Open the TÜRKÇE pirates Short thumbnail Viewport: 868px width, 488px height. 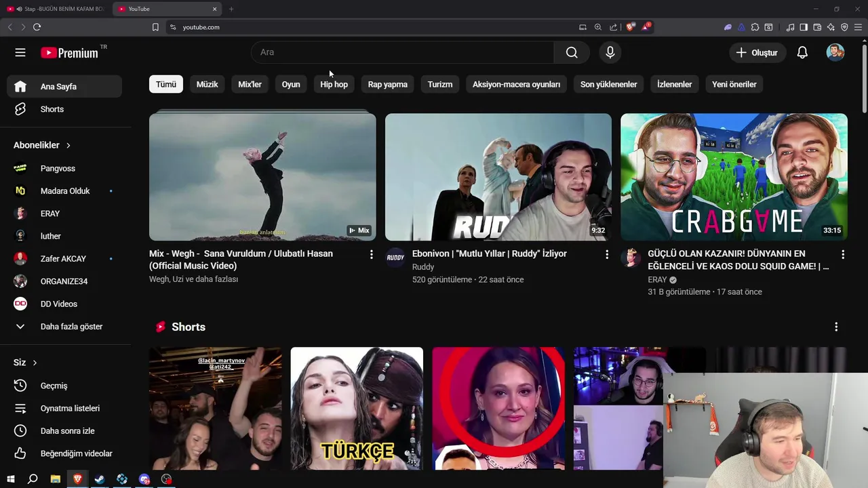point(357,409)
